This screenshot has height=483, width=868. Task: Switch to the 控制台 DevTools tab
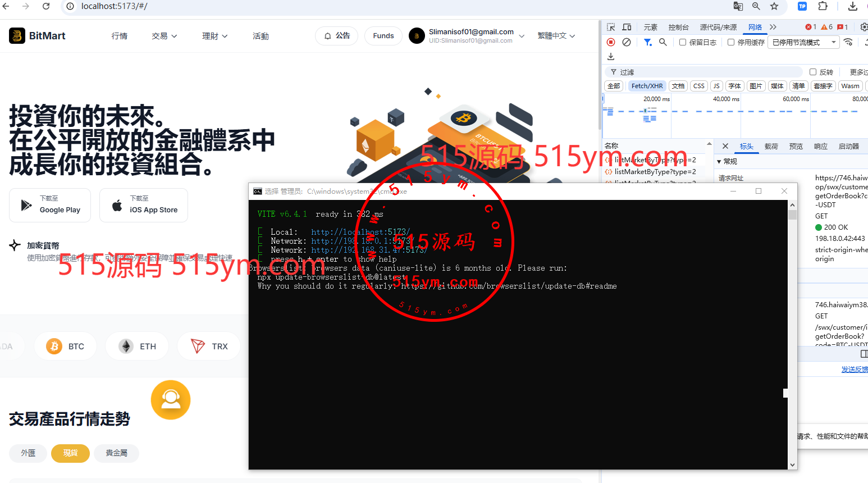[x=678, y=27]
